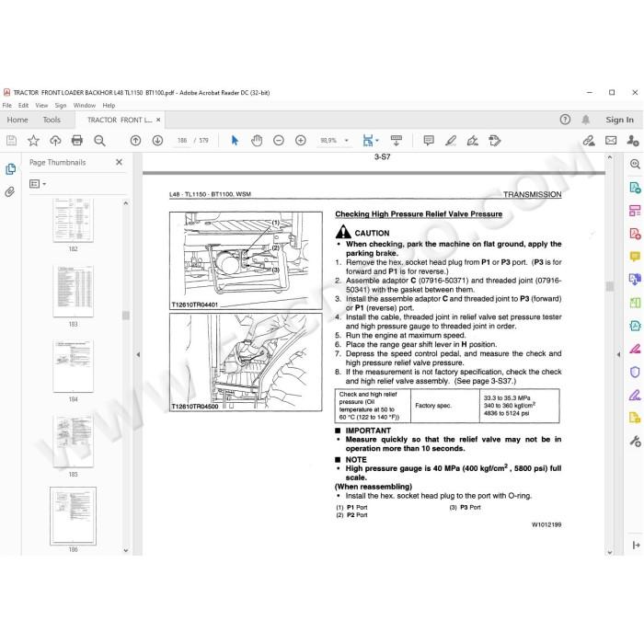
Task: Click the thumbnails panel scroll up arrow
Action: click(126, 203)
